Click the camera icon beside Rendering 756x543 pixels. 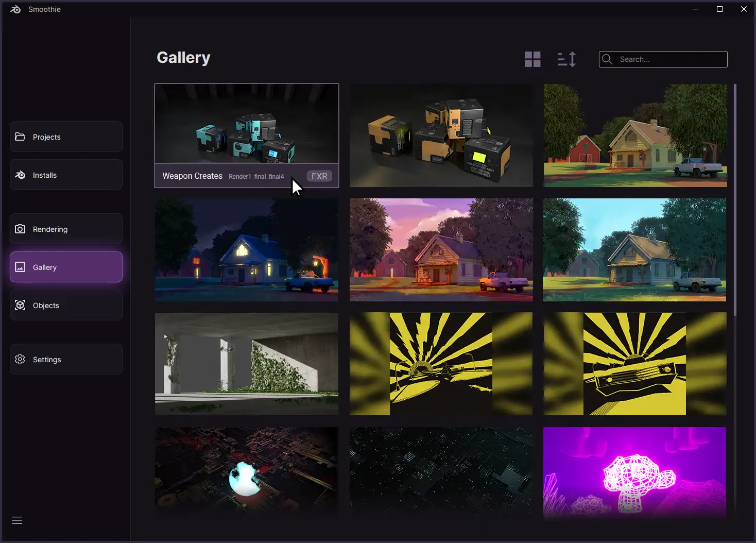tap(20, 229)
